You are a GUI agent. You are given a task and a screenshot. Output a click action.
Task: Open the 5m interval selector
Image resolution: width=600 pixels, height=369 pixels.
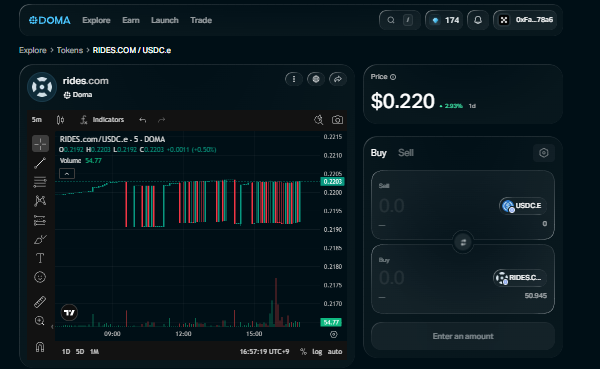coord(37,120)
